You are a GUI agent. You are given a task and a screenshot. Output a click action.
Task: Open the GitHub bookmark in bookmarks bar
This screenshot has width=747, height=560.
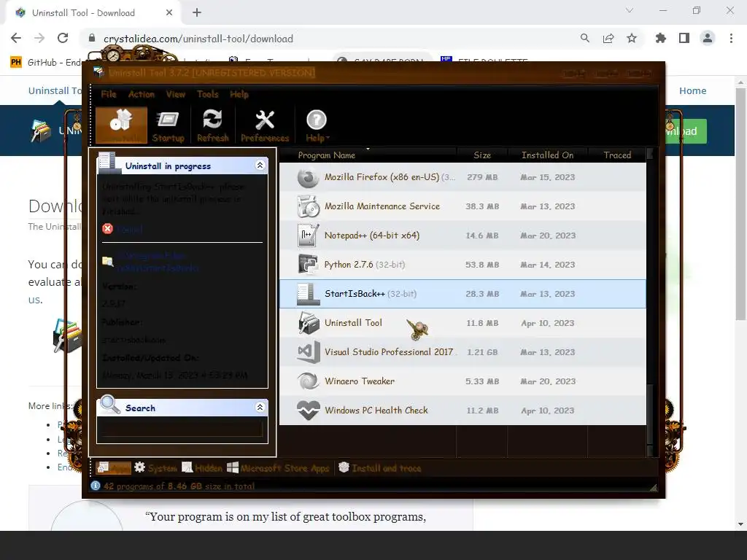pos(47,63)
